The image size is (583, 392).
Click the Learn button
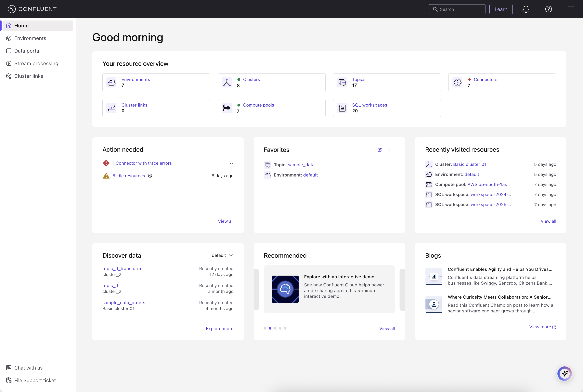pos(501,9)
